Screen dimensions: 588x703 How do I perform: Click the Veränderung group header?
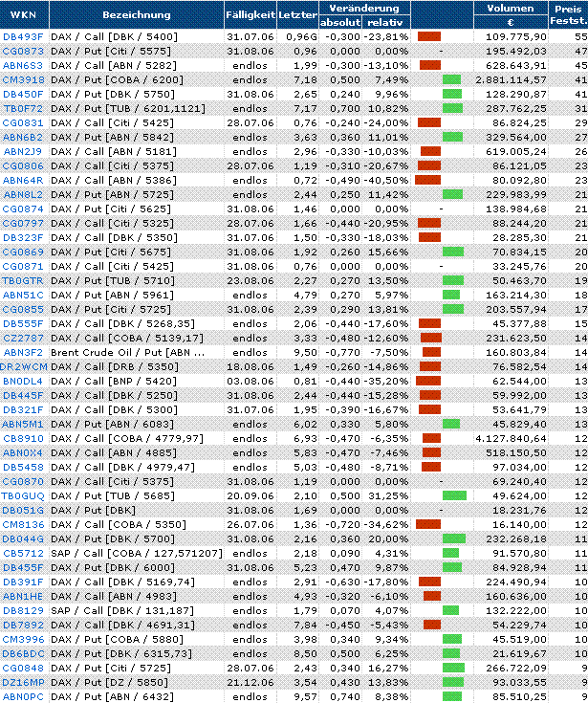point(364,8)
